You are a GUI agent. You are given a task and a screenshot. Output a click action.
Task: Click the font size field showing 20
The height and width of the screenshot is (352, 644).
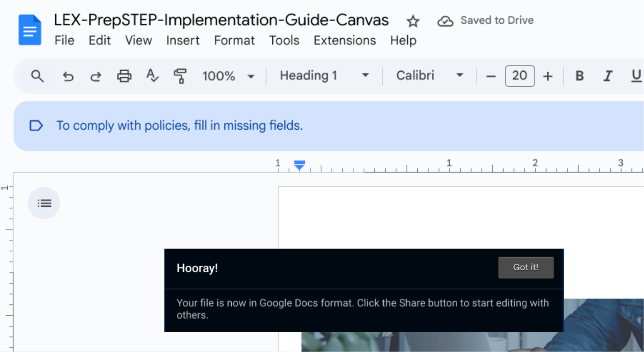pos(519,76)
